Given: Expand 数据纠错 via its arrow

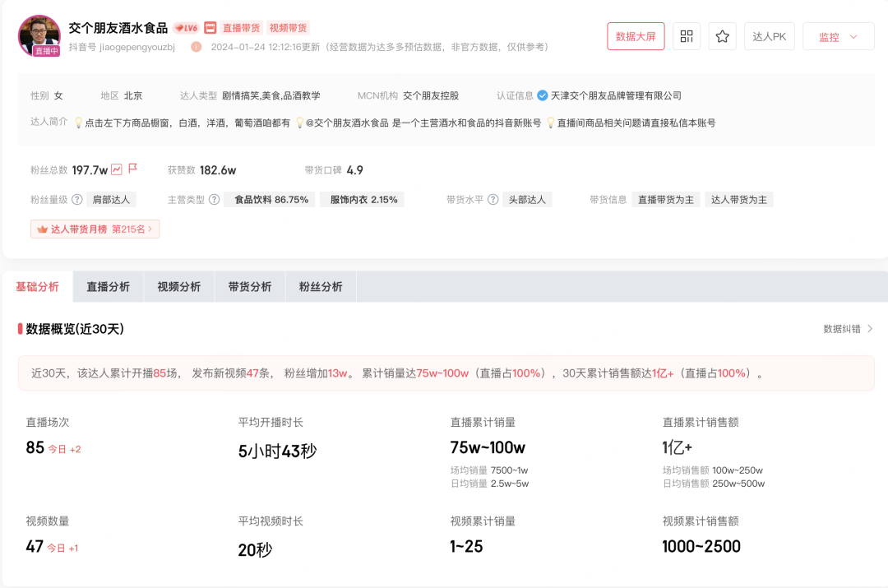Looking at the screenshot, I should click(x=870, y=329).
